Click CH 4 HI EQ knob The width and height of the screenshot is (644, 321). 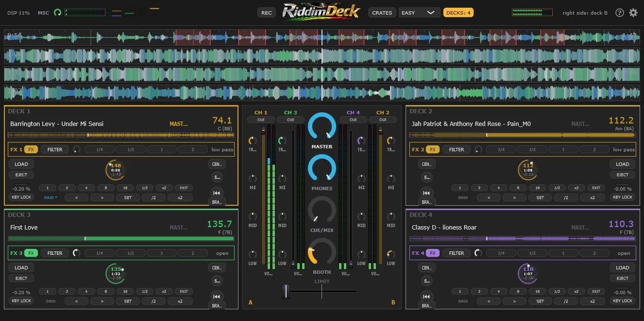pos(361,178)
